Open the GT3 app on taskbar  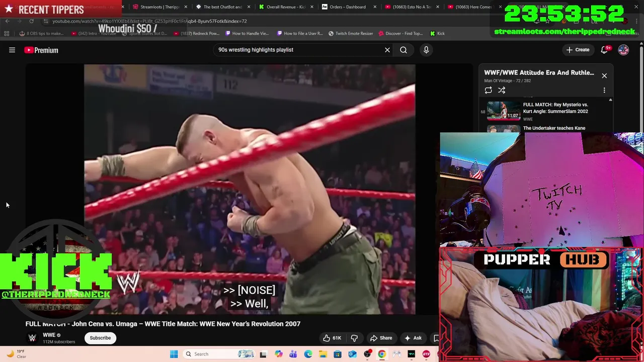click(x=426, y=354)
